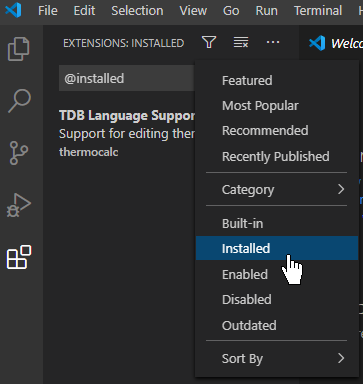Open the File menu
The height and width of the screenshot is (384, 363).
(x=48, y=11)
